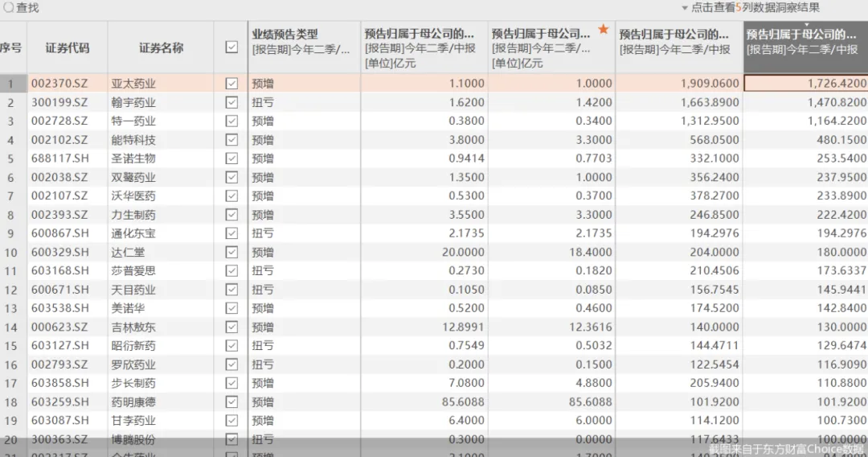Image resolution: width=868 pixels, height=457 pixels.
Task: Uncheck the checkbox for 亚太药业
Action: (231, 83)
